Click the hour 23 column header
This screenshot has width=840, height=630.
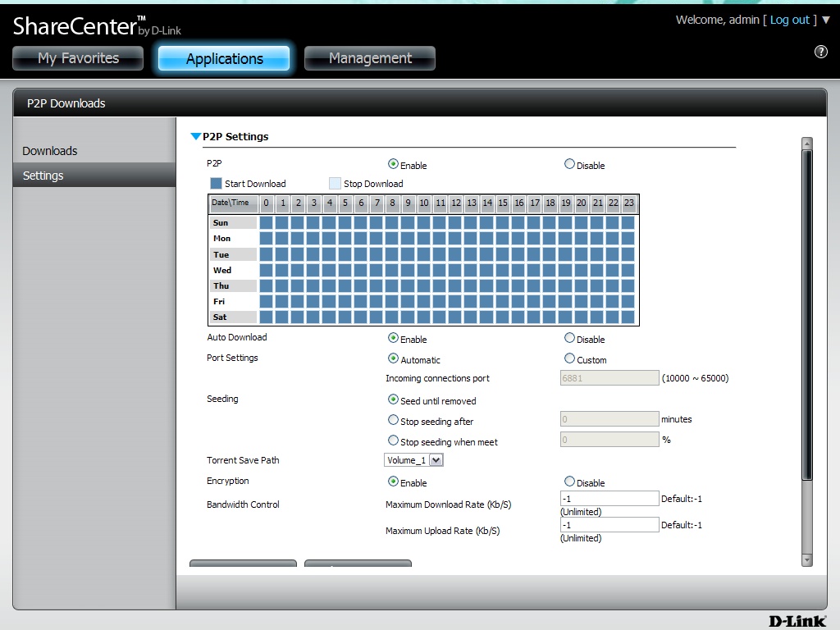tap(629, 203)
